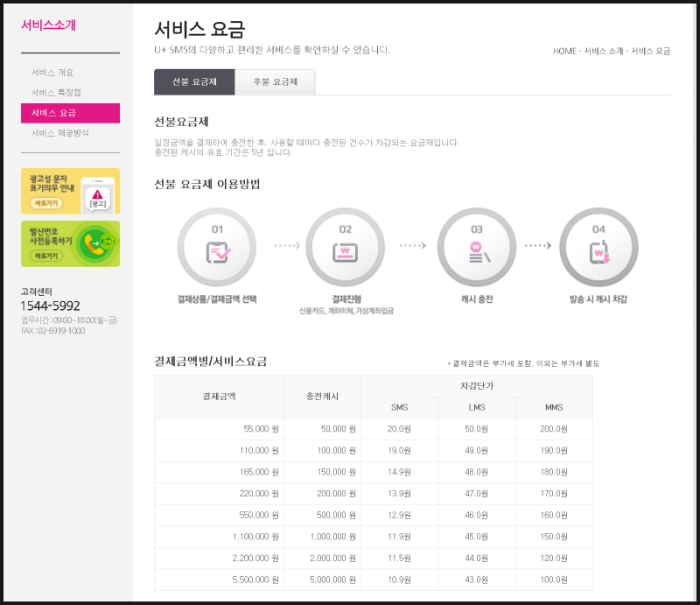Image resolution: width=700 pixels, height=605 pixels.
Task: Click 50,000 원 charge cash cell
Action: 322,429
